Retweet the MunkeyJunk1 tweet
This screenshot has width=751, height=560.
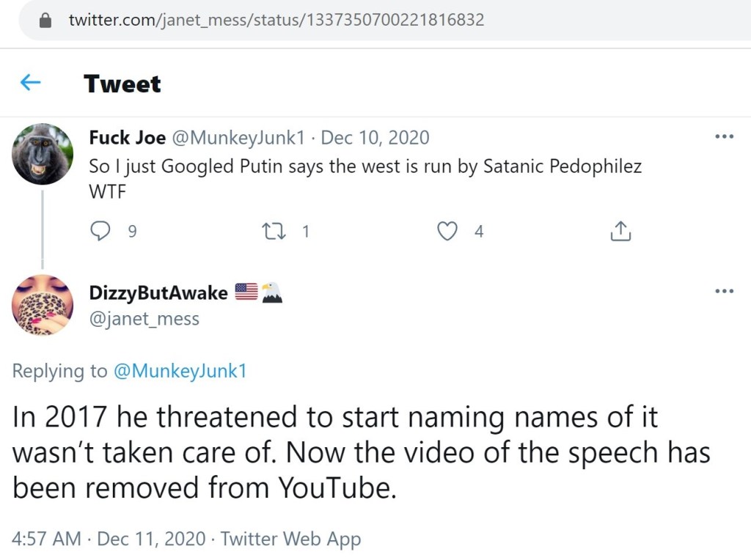pos(274,232)
